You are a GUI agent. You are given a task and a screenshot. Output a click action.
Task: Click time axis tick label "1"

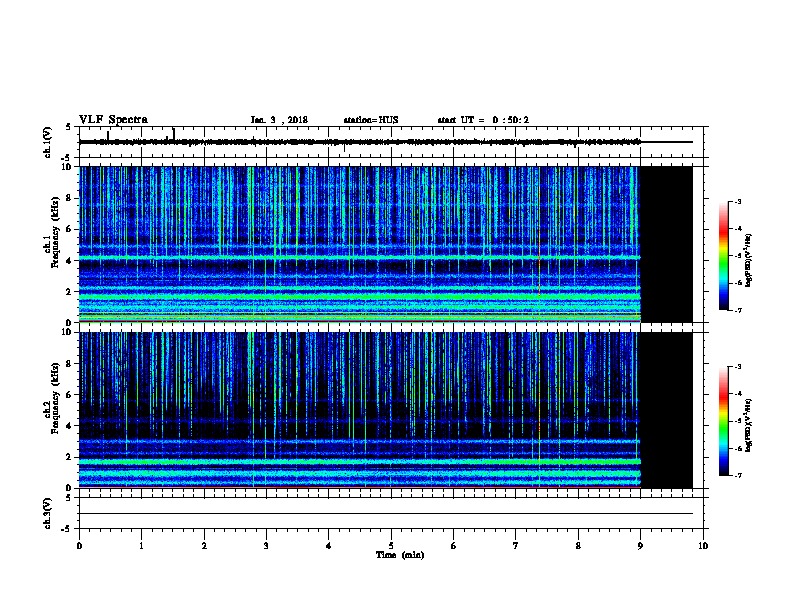(141, 545)
